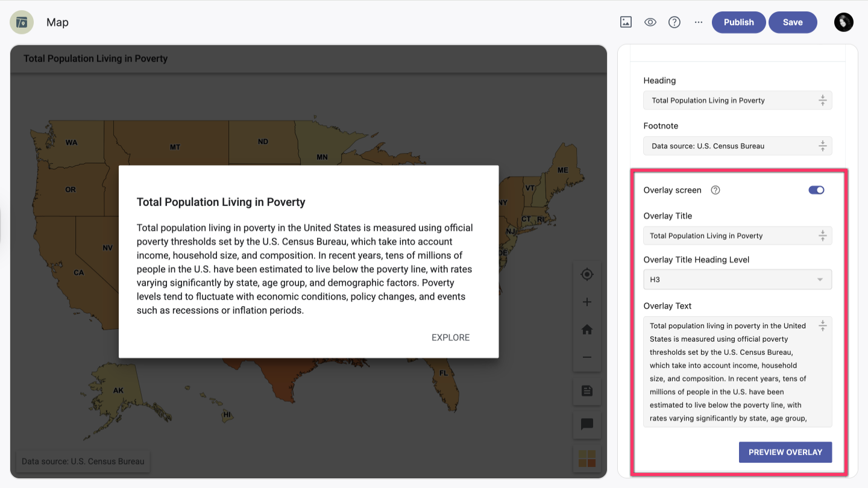Screen dimensions: 868x488
Task: Click the eye preview icon
Action: click(650, 22)
